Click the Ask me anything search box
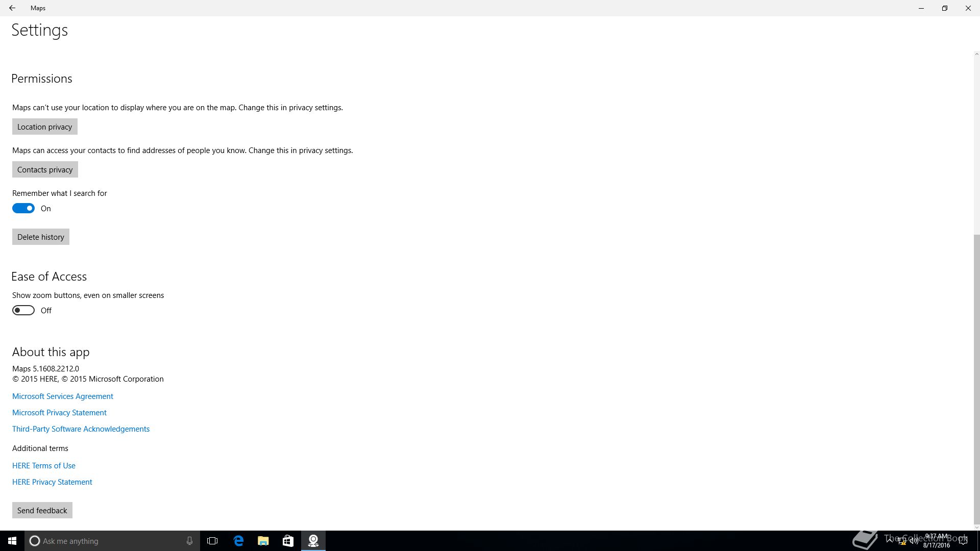The height and width of the screenshot is (551, 980). pyautogui.click(x=111, y=541)
